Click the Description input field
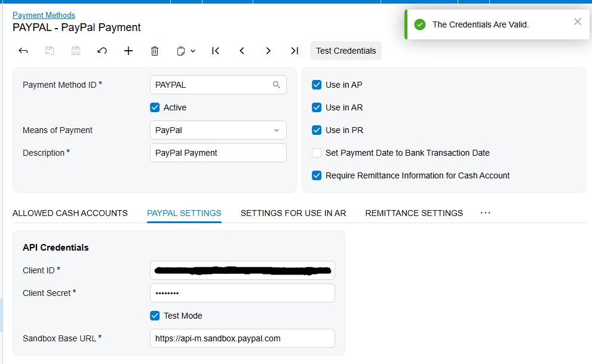This screenshot has width=592, height=364. (x=218, y=153)
